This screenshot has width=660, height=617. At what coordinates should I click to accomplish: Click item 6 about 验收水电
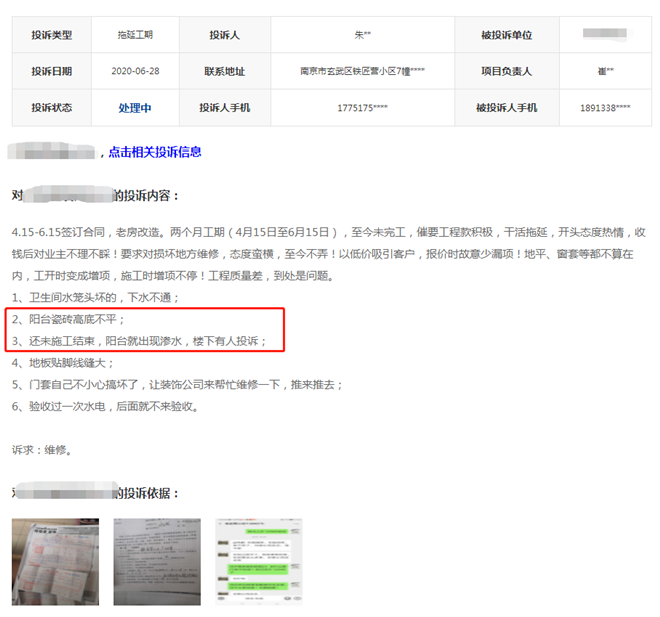click(x=104, y=407)
